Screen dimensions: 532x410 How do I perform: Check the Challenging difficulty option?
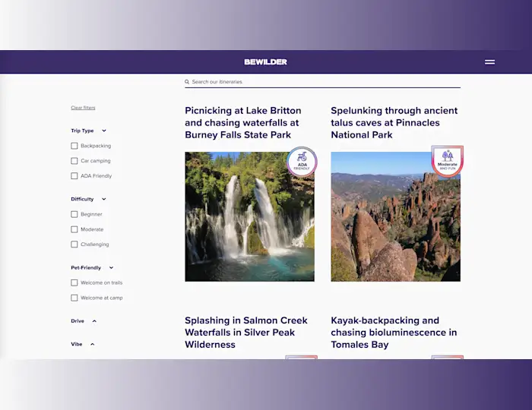74,244
